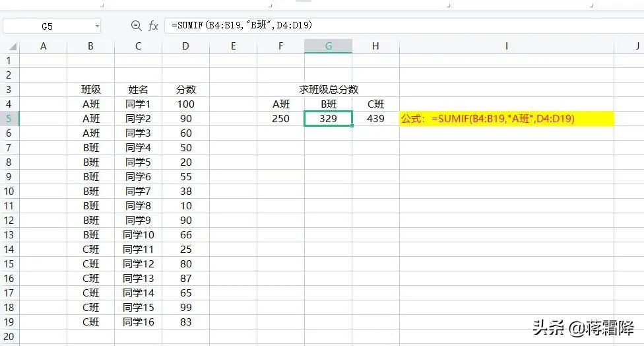Viewport: 644px width, 346px height.
Task: Select column I header
Action: point(506,46)
